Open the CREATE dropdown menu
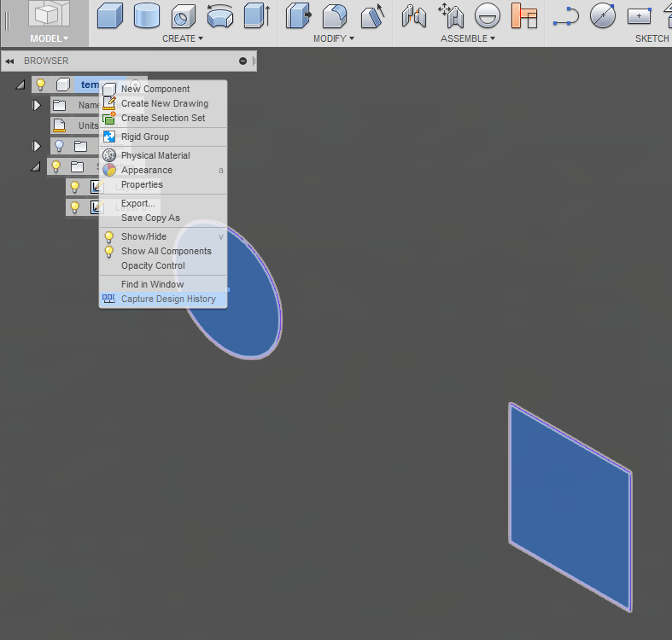This screenshot has height=640, width=672. (183, 38)
